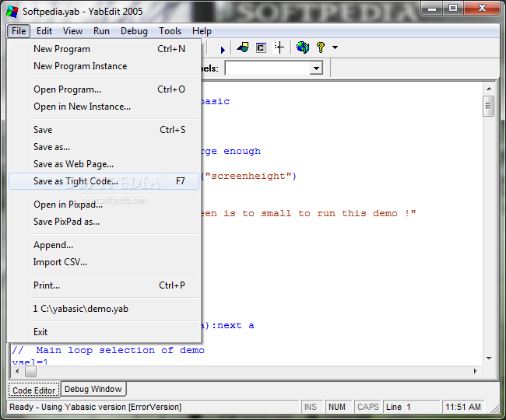Viewport: 506px width, 420px height.
Task: Select Save as Tight Code...
Action: click(104, 181)
